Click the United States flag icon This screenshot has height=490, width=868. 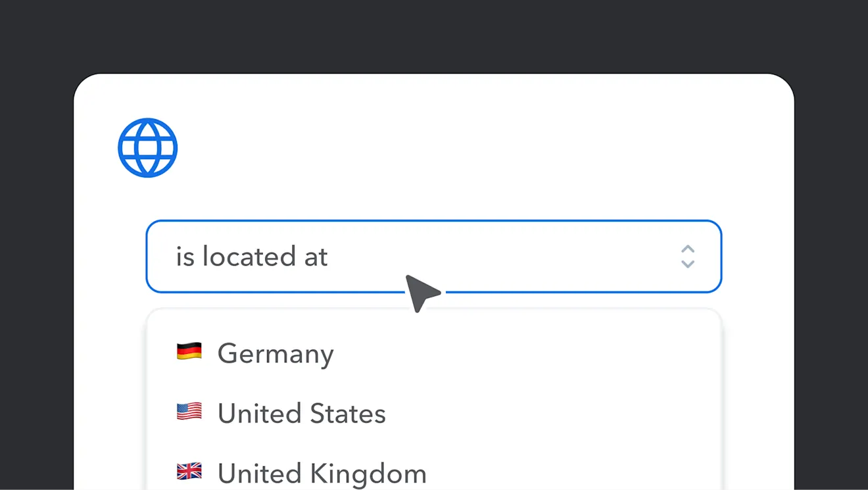coord(189,412)
